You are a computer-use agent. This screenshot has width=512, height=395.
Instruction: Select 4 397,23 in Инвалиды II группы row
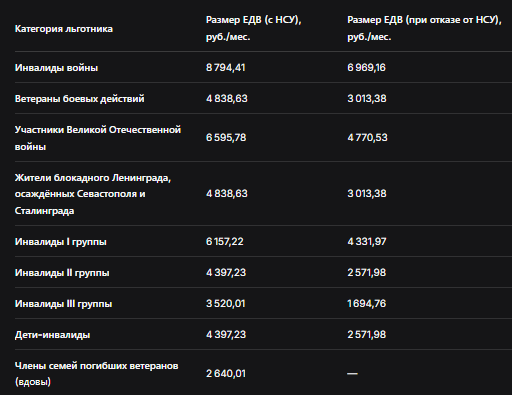[226, 273]
